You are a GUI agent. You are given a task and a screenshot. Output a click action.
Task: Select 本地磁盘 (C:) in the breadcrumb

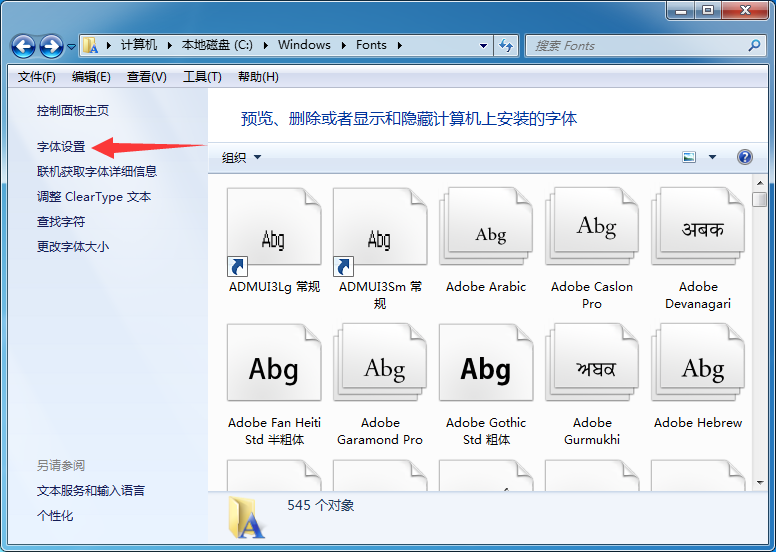(x=217, y=45)
